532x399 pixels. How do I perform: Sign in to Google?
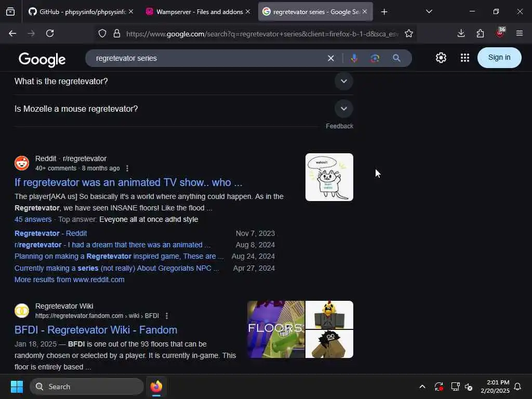coord(499,58)
